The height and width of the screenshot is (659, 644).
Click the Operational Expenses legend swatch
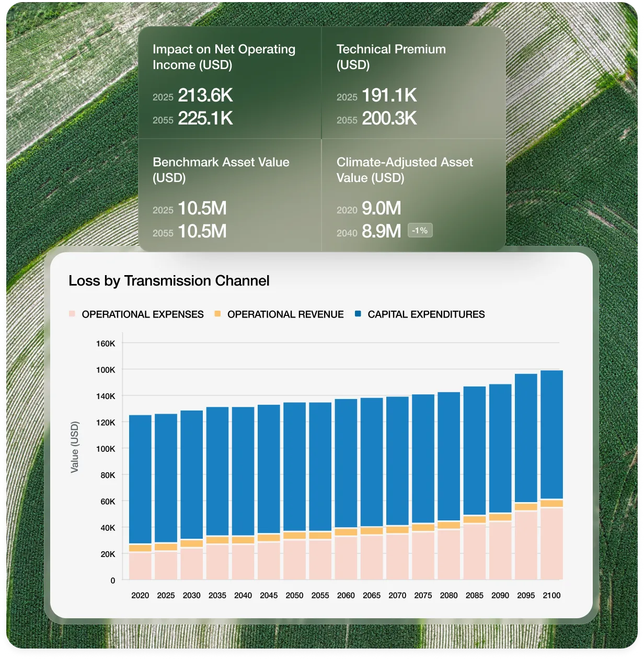72,314
